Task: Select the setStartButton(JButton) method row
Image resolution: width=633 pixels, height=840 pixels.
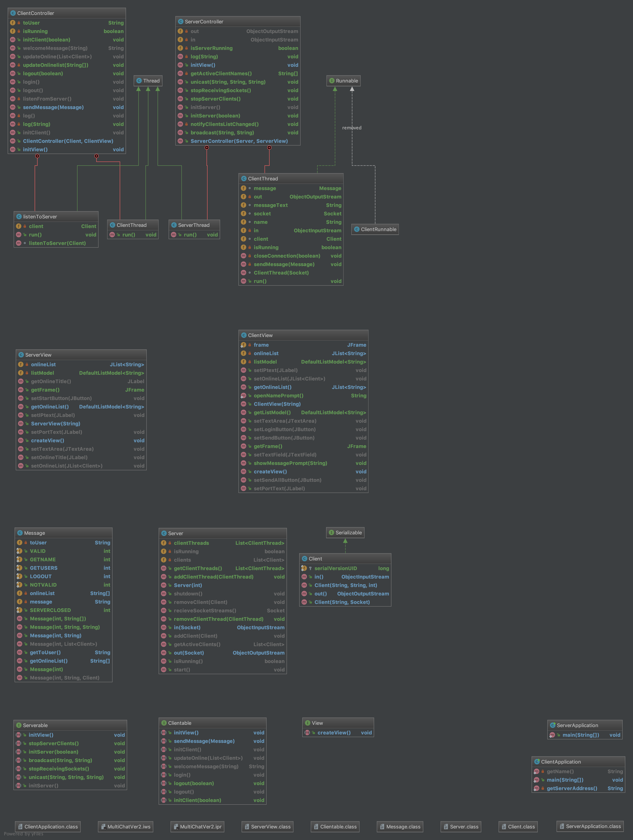Action: (81, 398)
